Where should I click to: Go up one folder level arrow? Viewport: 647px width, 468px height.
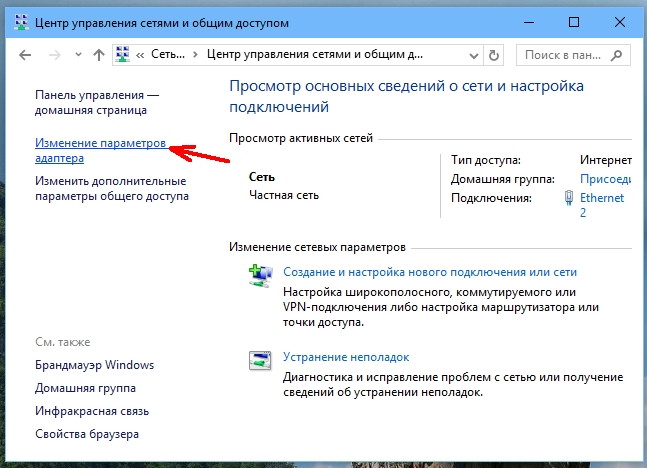(99, 55)
